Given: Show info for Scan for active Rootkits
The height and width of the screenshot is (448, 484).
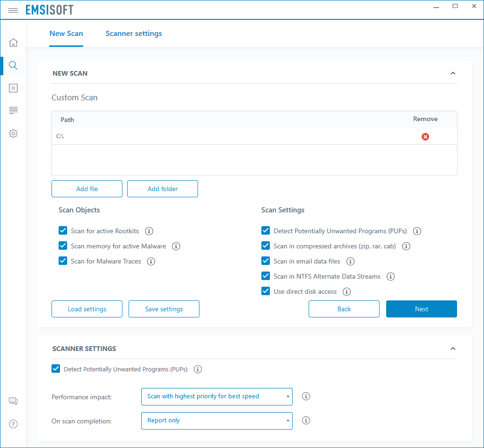Looking at the screenshot, I should [x=149, y=231].
